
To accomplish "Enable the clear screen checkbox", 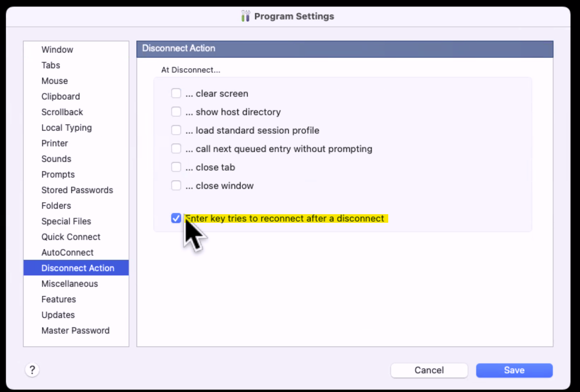I will coord(176,93).
